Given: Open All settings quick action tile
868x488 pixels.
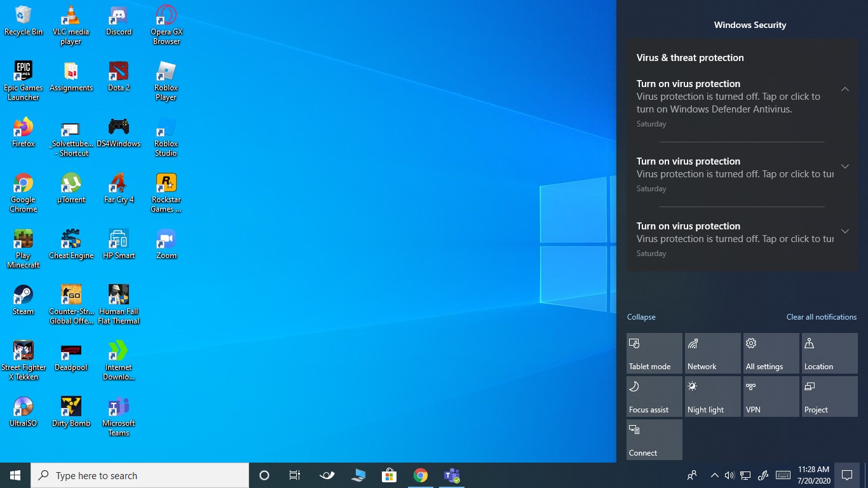Looking at the screenshot, I should [771, 353].
